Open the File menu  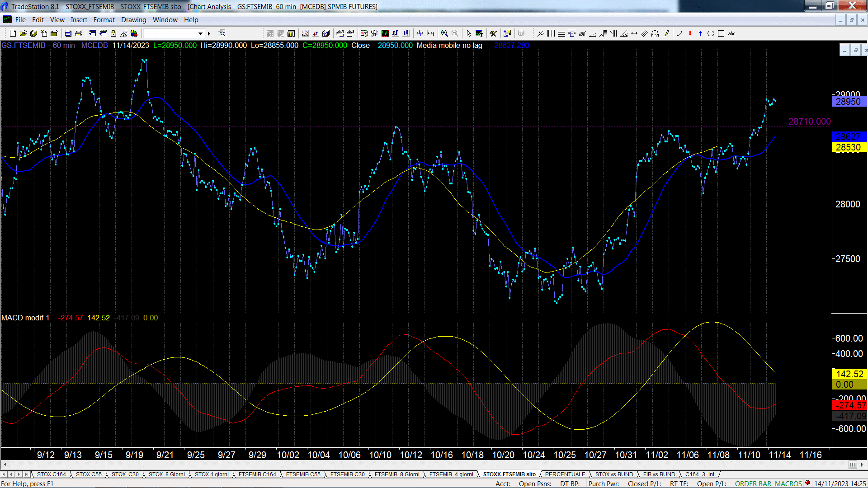20,19
